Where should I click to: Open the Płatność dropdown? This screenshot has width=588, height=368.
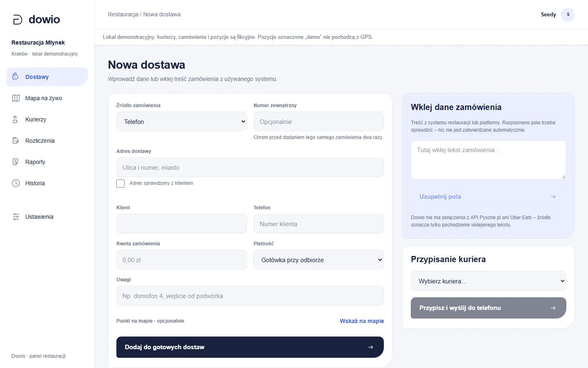(x=318, y=260)
